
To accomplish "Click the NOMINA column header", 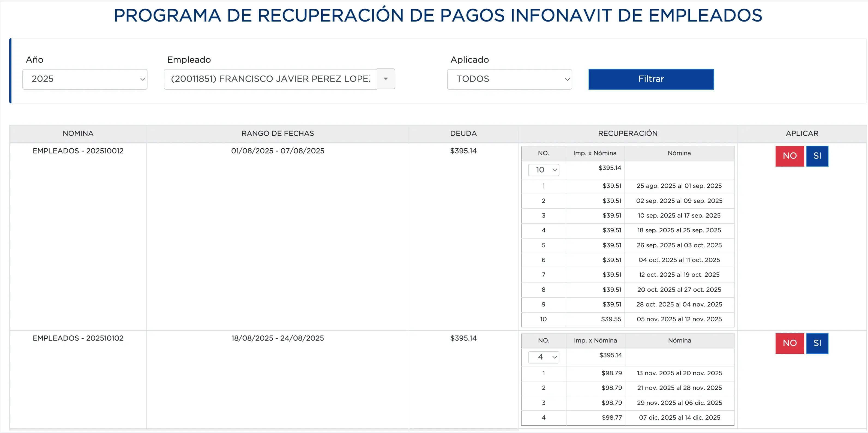I will coord(78,133).
